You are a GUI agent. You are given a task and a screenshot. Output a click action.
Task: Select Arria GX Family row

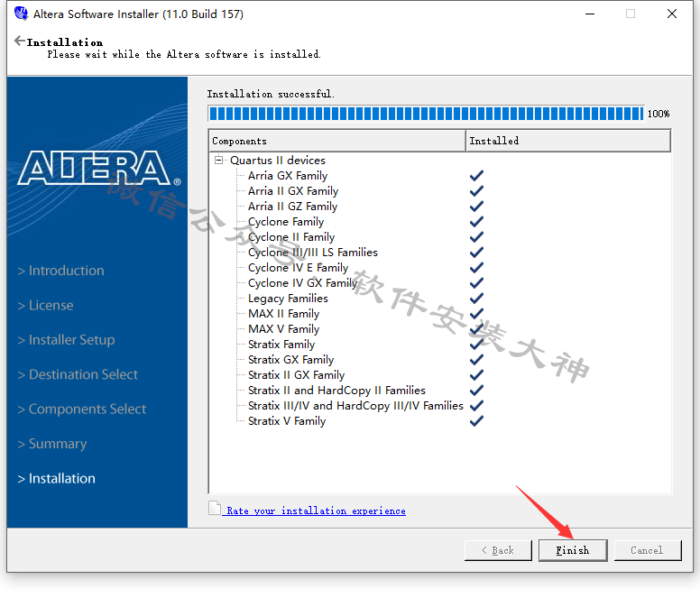tap(288, 176)
